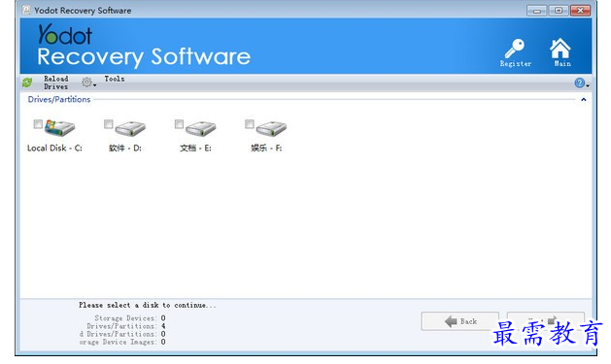Check the 娱乐 F: drive checkbox
611x364 pixels.
(x=250, y=124)
